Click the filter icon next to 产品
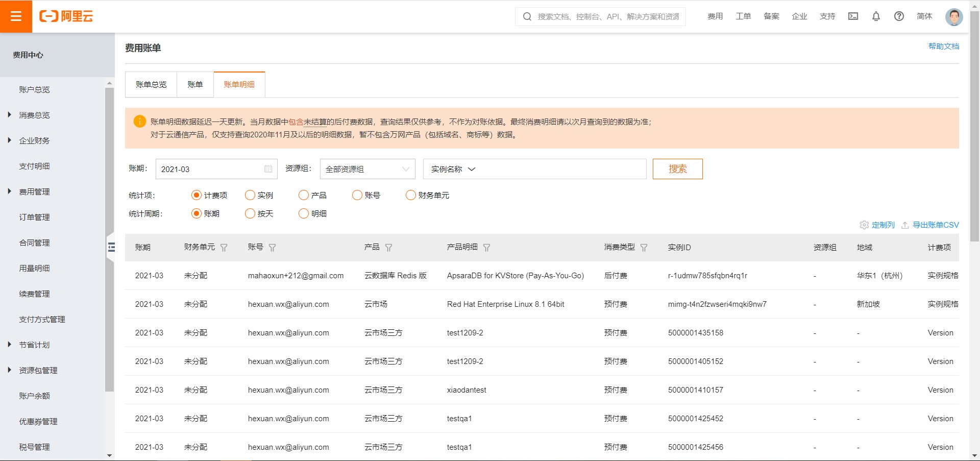This screenshot has width=980, height=461. click(x=388, y=248)
